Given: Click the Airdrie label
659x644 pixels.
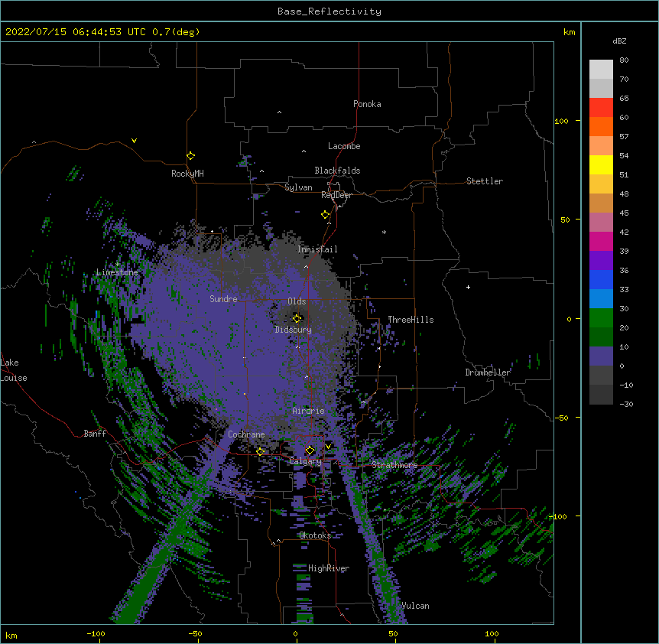Looking at the screenshot, I should [x=309, y=411].
